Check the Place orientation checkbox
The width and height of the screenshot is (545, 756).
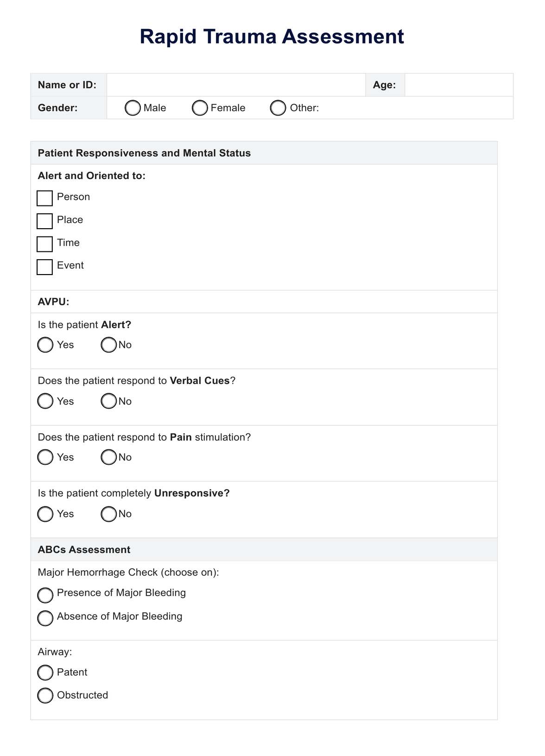pyautogui.click(x=44, y=221)
